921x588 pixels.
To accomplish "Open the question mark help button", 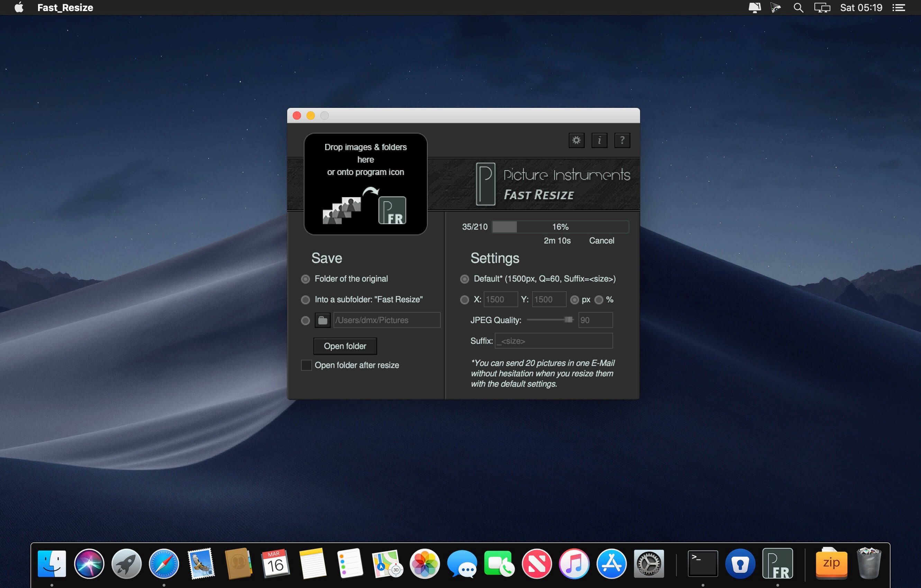I will point(622,140).
